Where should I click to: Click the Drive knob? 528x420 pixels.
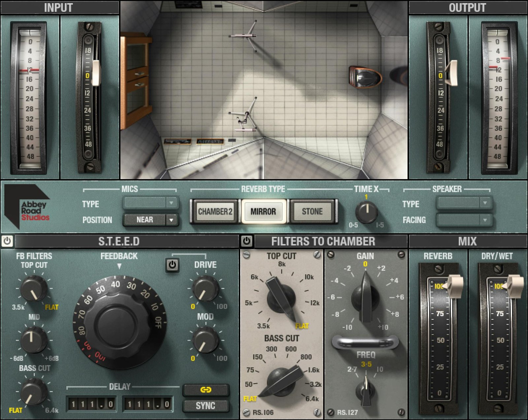[x=205, y=288]
